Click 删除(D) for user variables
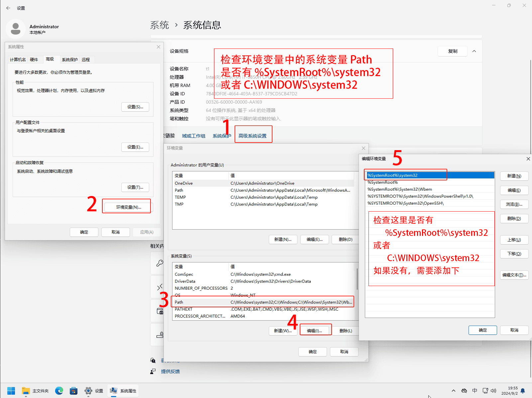 346,240
